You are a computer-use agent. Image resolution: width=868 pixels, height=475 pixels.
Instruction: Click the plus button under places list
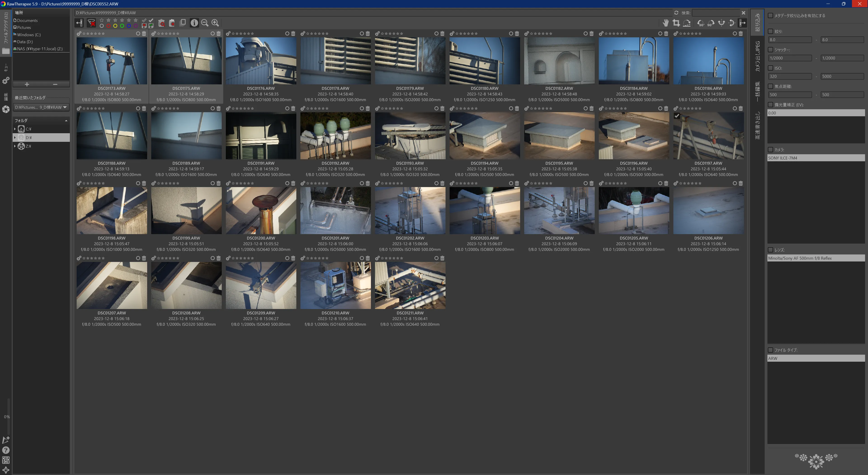tap(27, 84)
